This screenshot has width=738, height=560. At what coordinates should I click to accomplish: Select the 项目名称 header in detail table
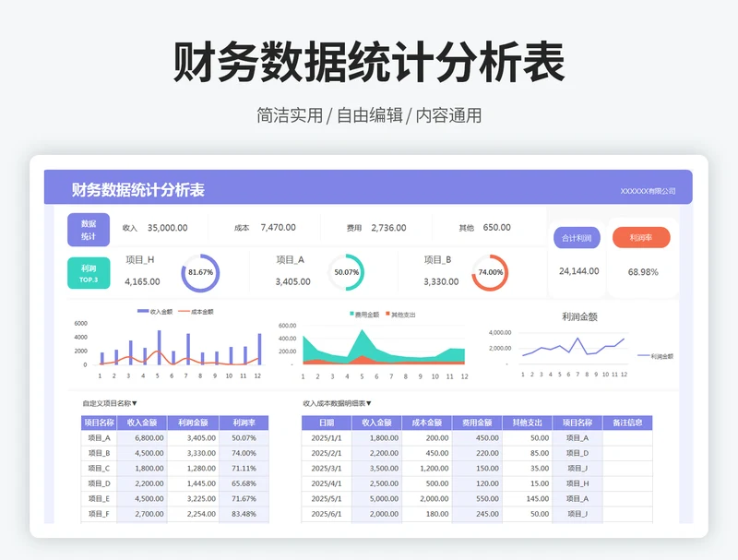click(x=577, y=423)
